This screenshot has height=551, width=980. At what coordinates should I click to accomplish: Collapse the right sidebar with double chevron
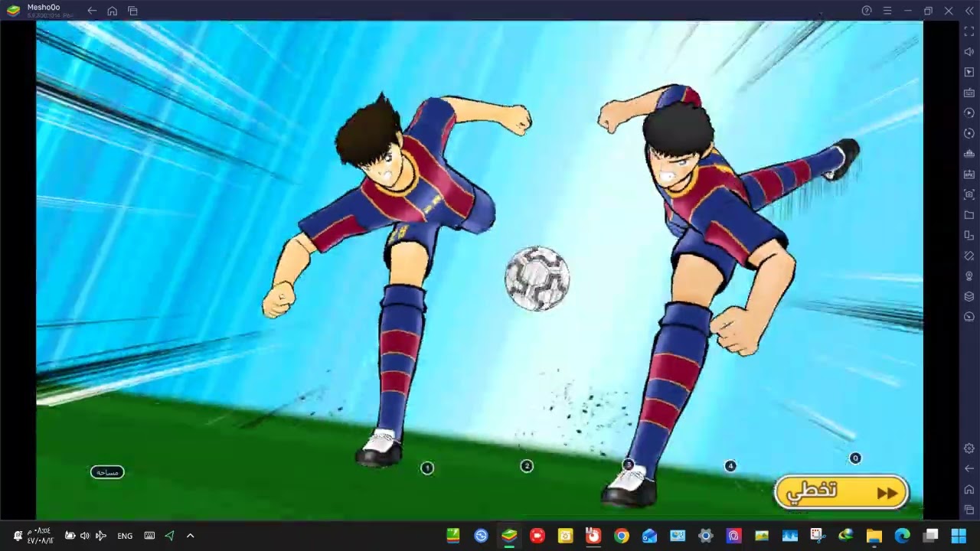969,11
